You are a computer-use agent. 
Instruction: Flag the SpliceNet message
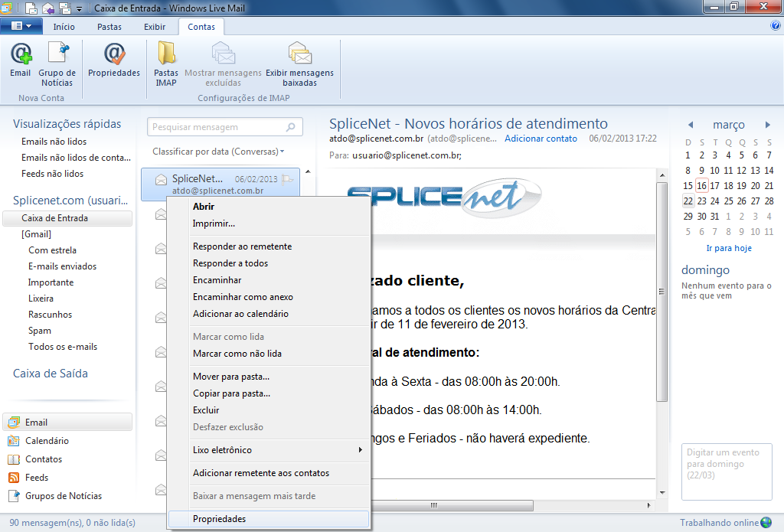click(x=288, y=179)
